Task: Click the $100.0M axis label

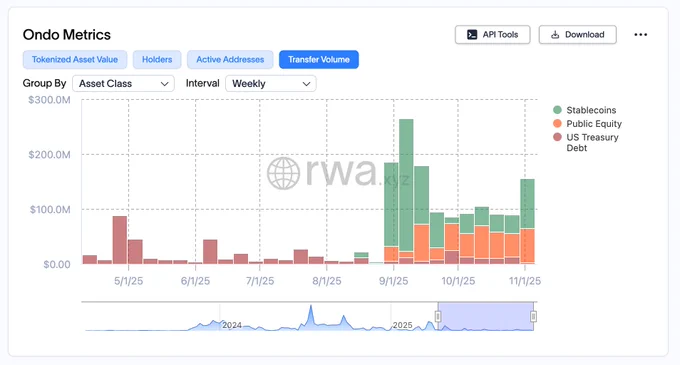Action: (50, 210)
